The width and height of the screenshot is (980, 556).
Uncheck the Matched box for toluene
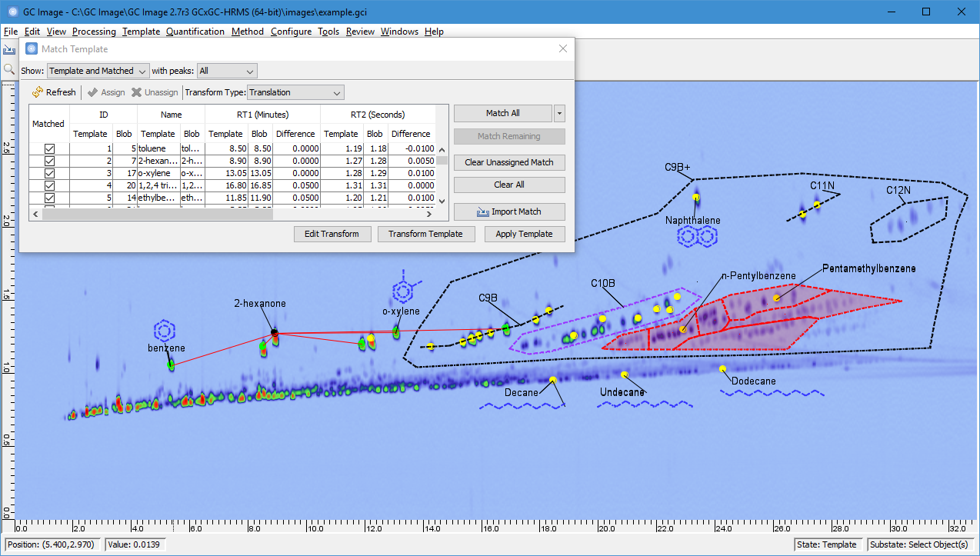coord(49,148)
